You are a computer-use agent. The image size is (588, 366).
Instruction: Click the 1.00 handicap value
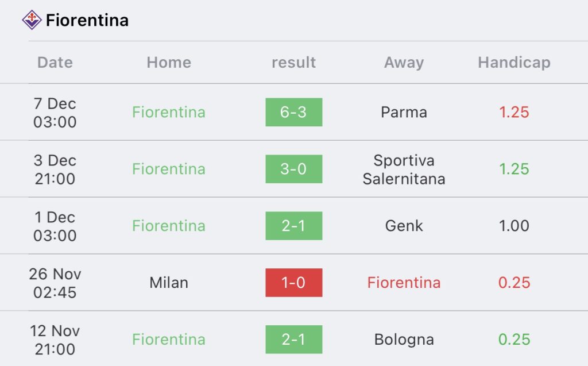[514, 226]
